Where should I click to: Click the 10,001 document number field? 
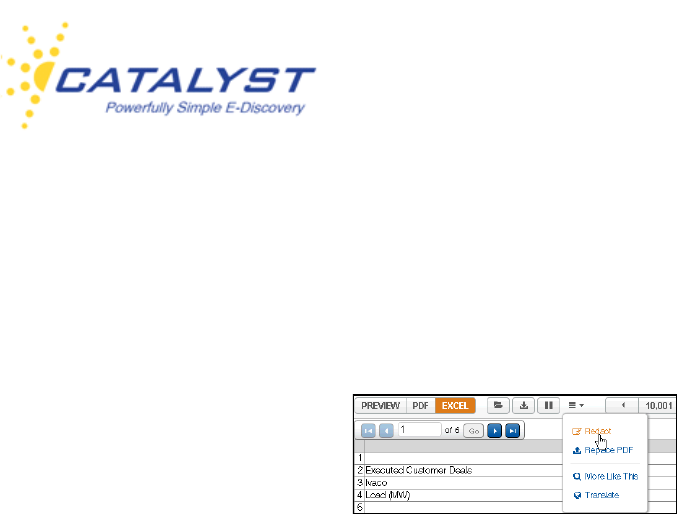[x=658, y=406]
